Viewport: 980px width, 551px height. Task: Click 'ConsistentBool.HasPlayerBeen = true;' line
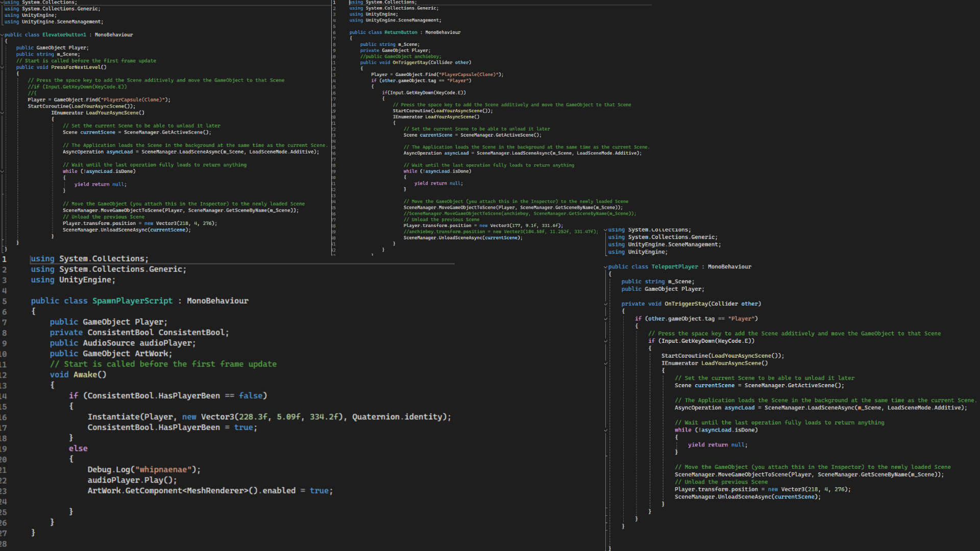pyautogui.click(x=173, y=428)
